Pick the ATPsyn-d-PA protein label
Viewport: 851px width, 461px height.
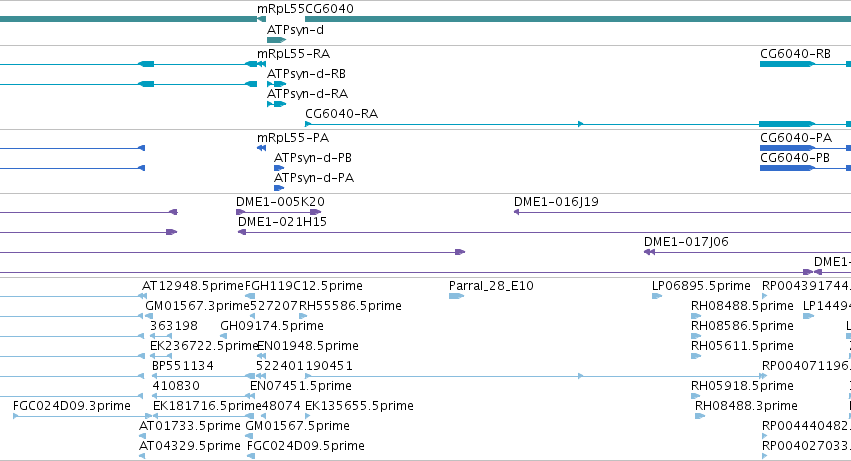click(x=314, y=178)
